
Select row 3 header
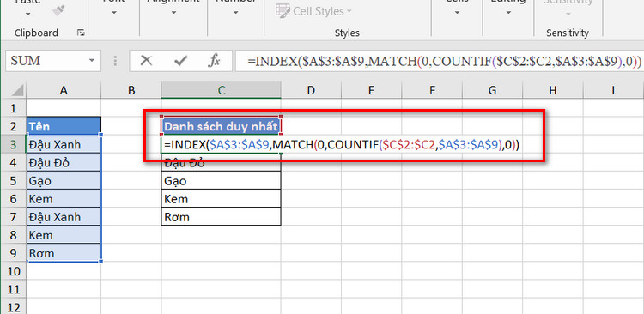coord(13,144)
